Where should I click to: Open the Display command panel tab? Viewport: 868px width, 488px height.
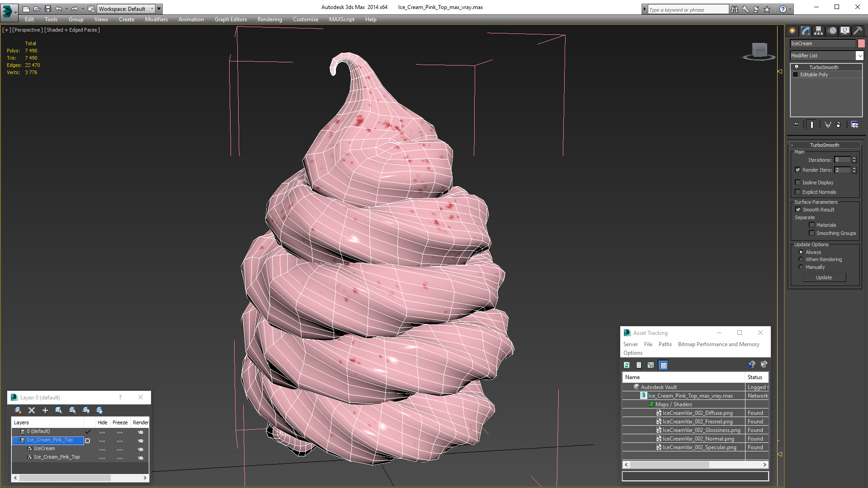coord(844,31)
